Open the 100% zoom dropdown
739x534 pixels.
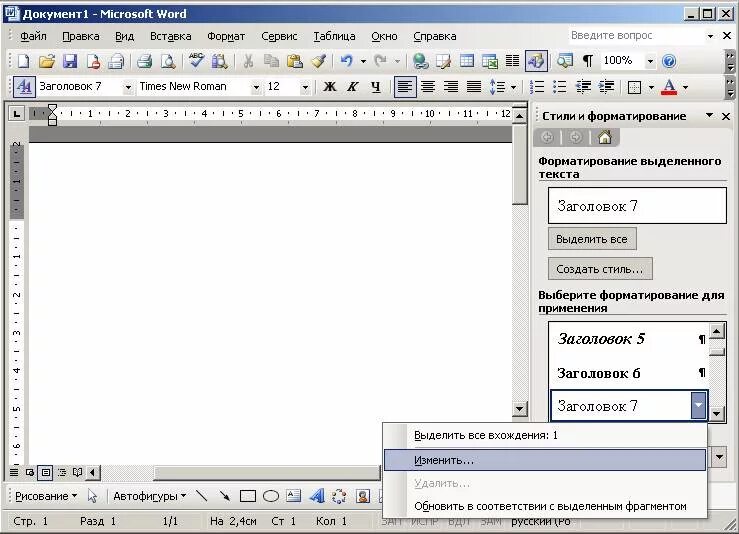[x=650, y=61]
